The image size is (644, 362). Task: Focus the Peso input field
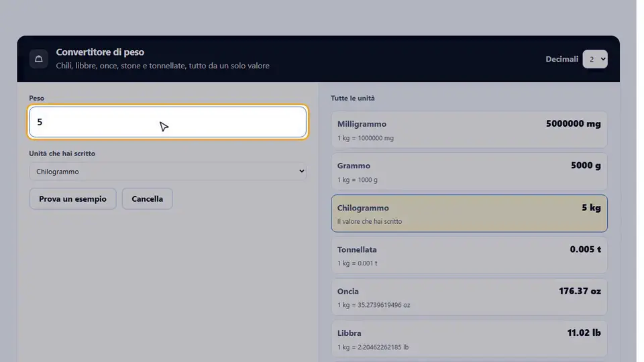click(x=168, y=122)
